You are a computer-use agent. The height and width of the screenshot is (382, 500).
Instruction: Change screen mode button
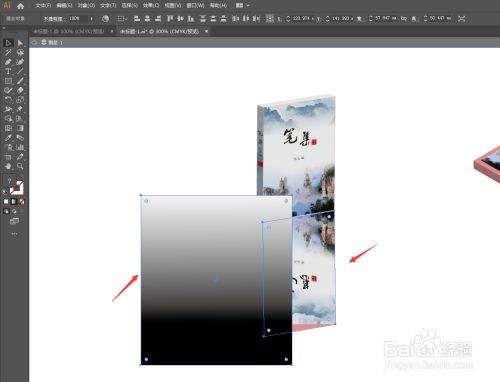point(14,221)
